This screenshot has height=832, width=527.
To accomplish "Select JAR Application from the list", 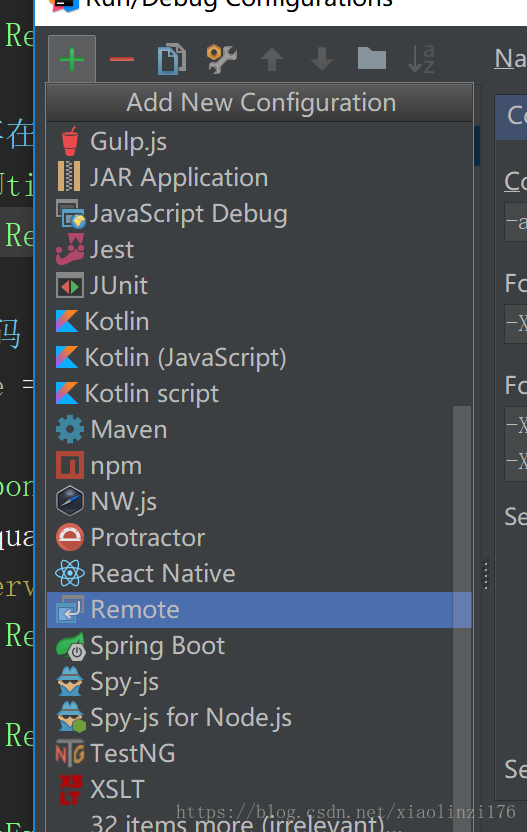I will point(259,177).
